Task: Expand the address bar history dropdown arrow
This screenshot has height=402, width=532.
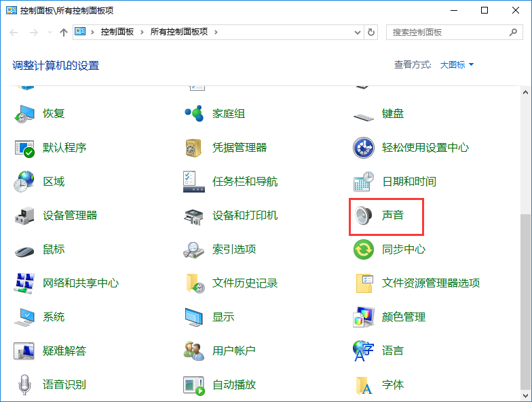Action: (x=358, y=32)
